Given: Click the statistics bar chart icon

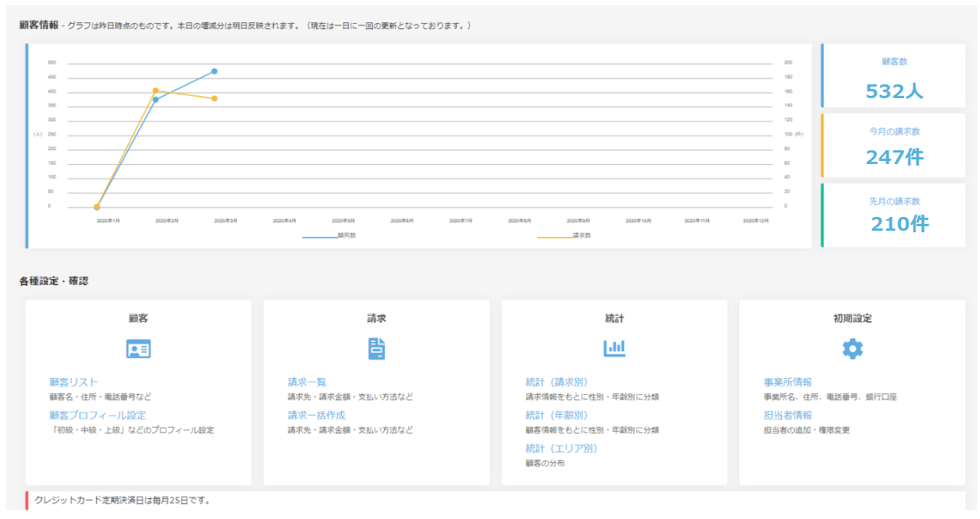Looking at the screenshot, I should coord(614,349).
